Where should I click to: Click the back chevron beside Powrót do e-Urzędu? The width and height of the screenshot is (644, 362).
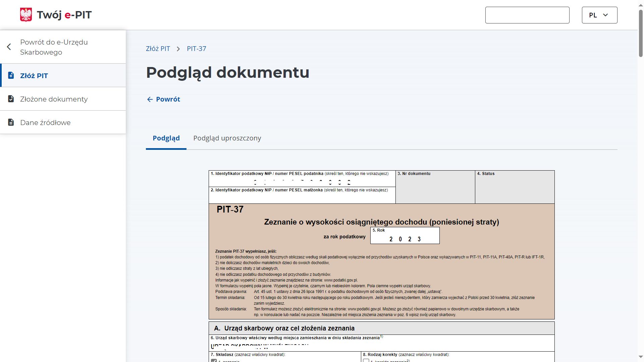pos(9,47)
